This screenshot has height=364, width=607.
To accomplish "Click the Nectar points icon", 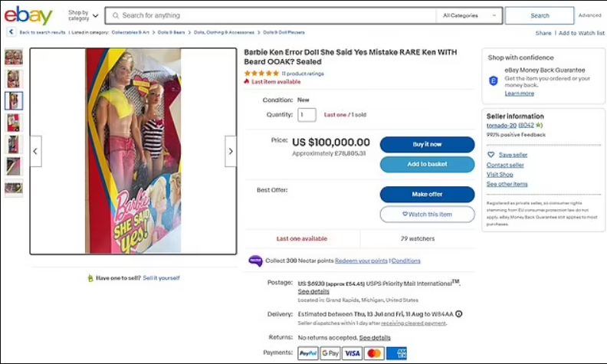I will click(255, 261).
